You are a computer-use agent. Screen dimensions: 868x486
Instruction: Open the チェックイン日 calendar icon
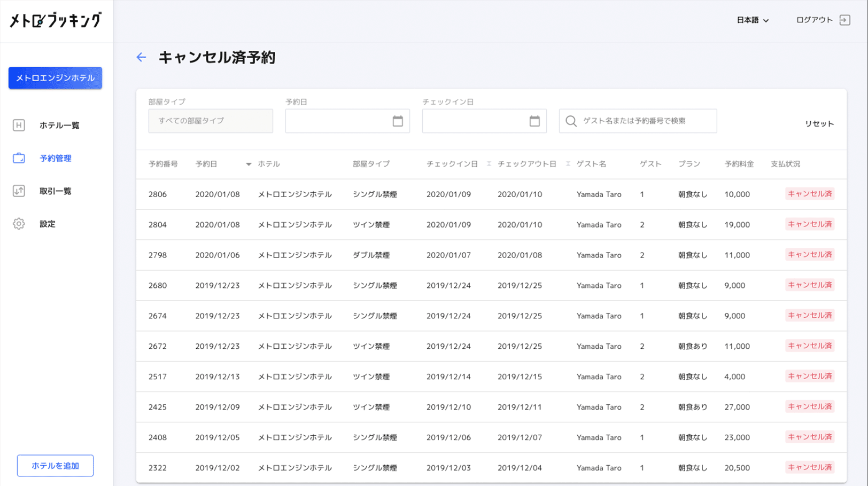point(534,121)
